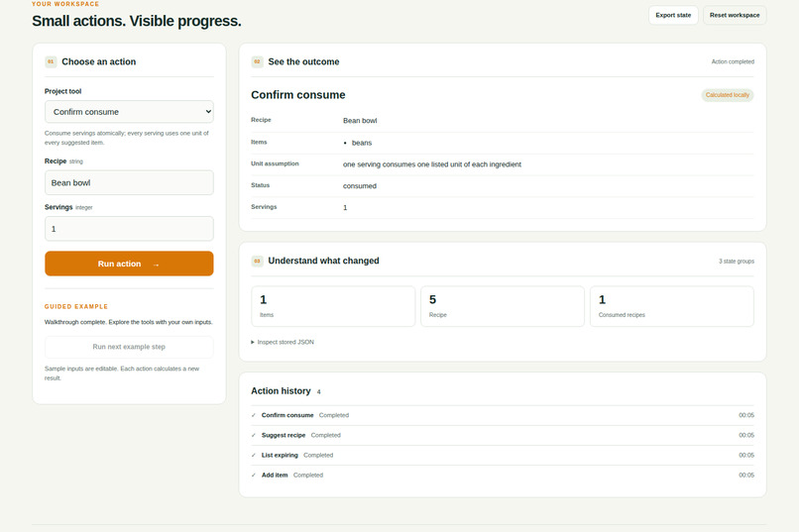799x532 pixels.
Task: Click checkmark icon beside Suggest recipe
Action: 253,435
